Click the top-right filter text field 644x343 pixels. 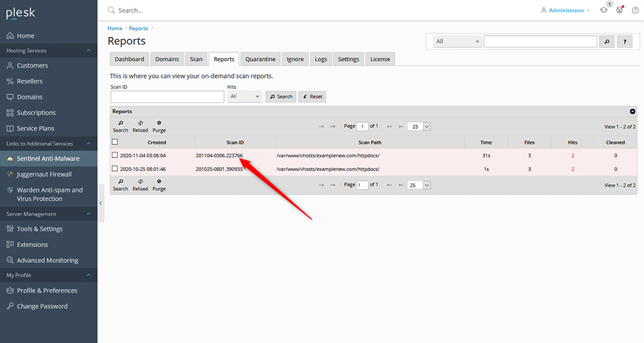coord(540,42)
